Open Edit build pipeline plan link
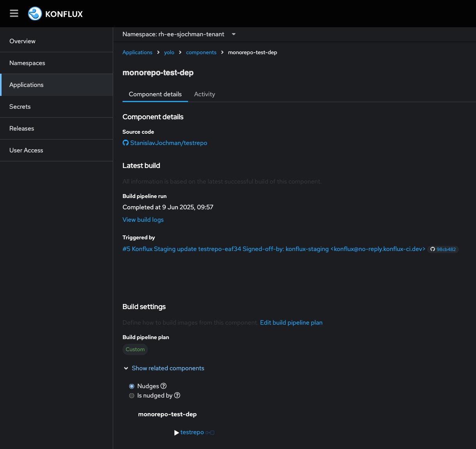476x449 pixels. (x=291, y=323)
